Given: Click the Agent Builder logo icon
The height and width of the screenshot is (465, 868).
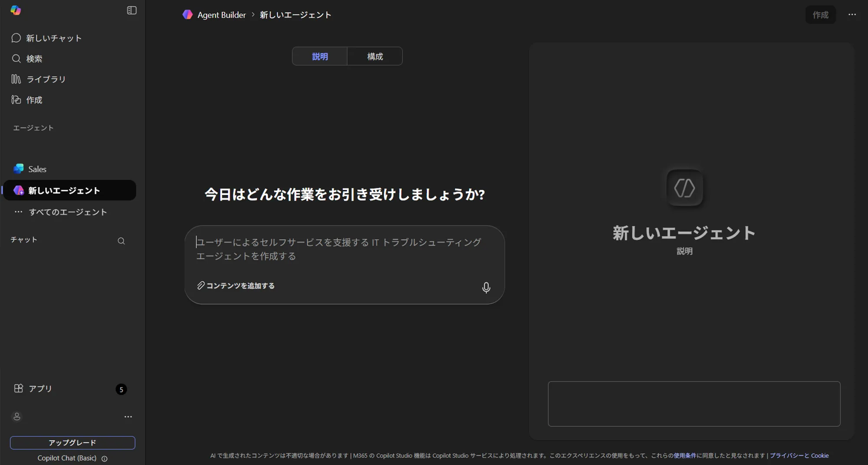Looking at the screenshot, I should click(x=187, y=15).
